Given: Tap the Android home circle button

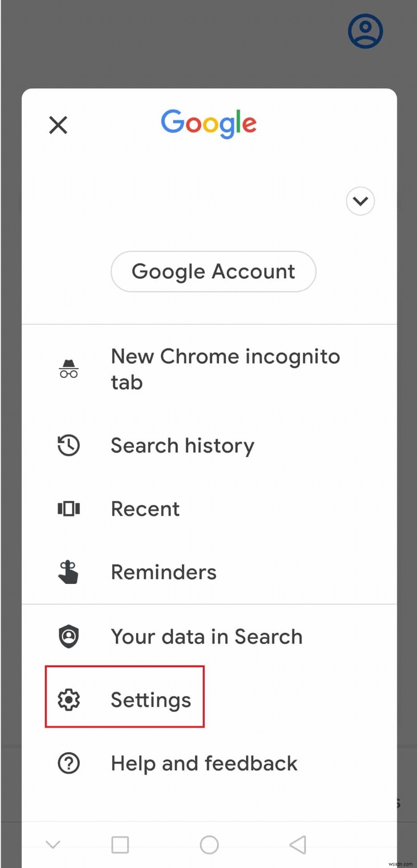Looking at the screenshot, I should 209,844.
